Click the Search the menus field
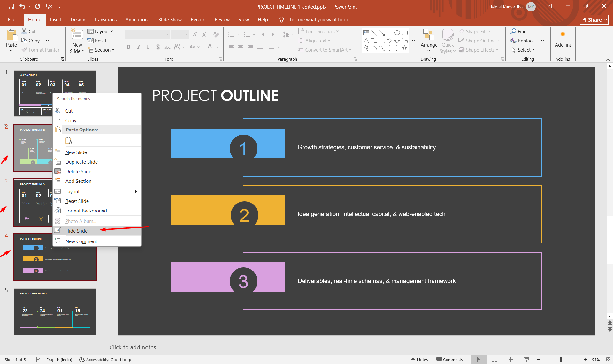Viewport: 613px width, 364px height. click(97, 99)
